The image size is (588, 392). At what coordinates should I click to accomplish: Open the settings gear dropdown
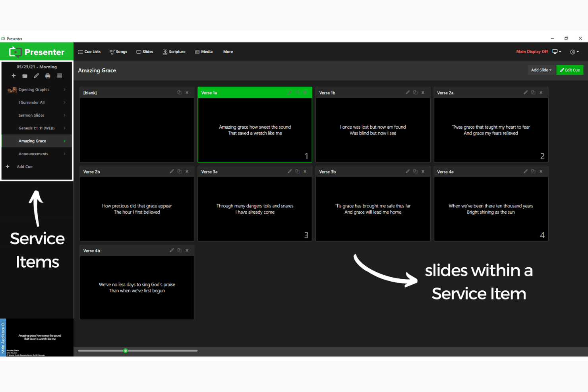[x=574, y=52]
